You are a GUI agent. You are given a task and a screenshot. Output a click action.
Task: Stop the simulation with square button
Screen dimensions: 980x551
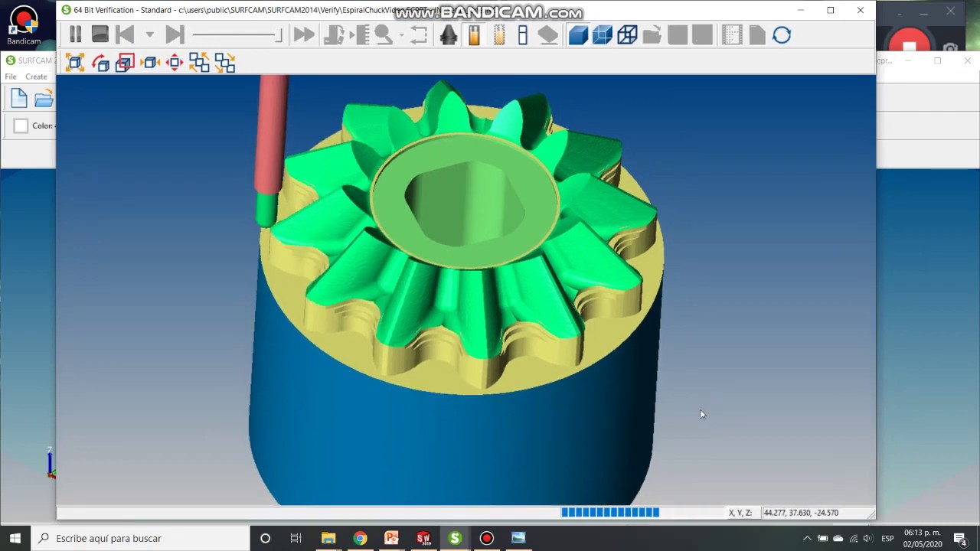tap(100, 34)
